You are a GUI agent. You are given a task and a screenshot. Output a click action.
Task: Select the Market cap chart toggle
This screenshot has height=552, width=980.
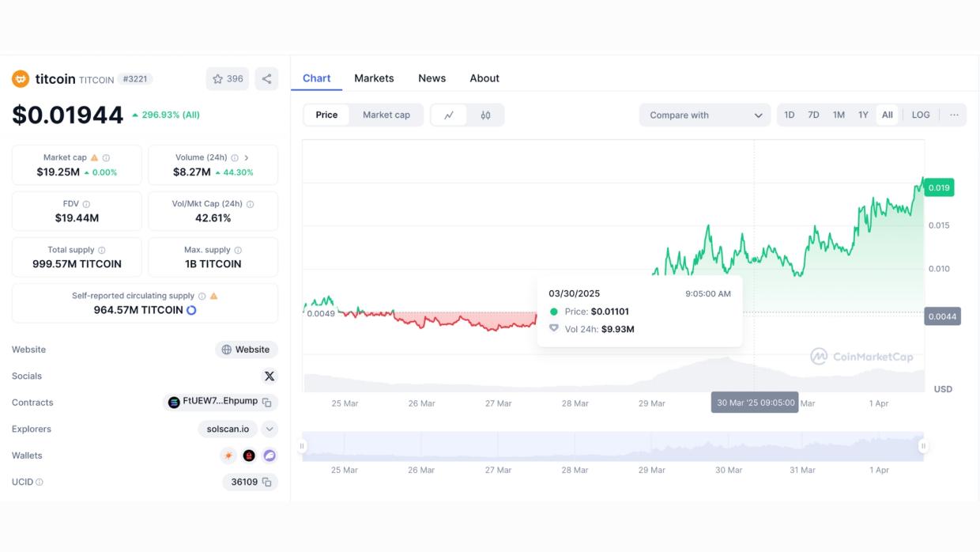pos(386,115)
